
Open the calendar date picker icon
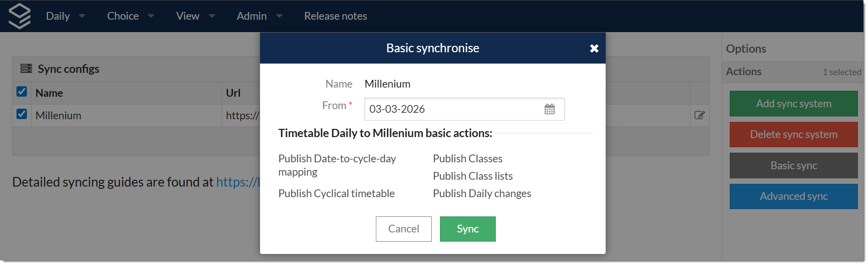[549, 109]
